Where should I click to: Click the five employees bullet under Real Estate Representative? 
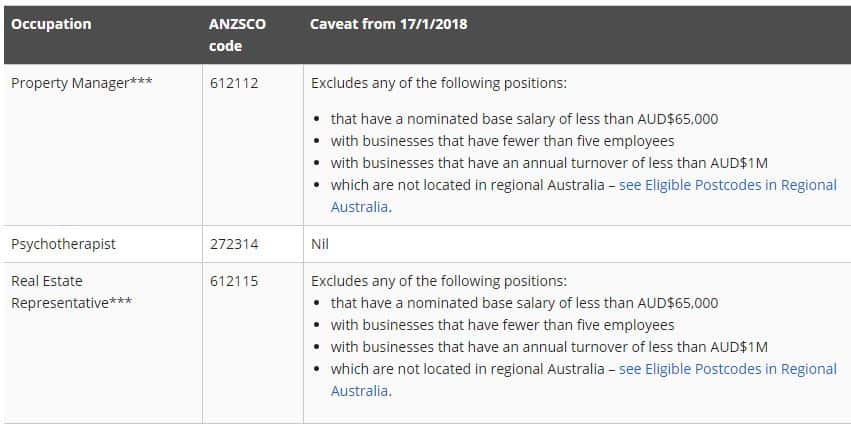pos(502,325)
